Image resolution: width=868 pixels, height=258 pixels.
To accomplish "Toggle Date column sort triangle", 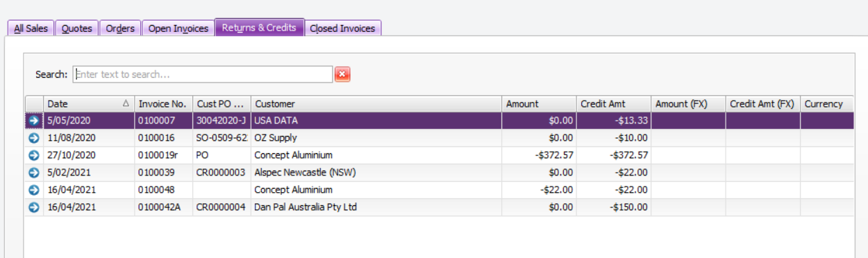I will pyautogui.click(x=126, y=104).
